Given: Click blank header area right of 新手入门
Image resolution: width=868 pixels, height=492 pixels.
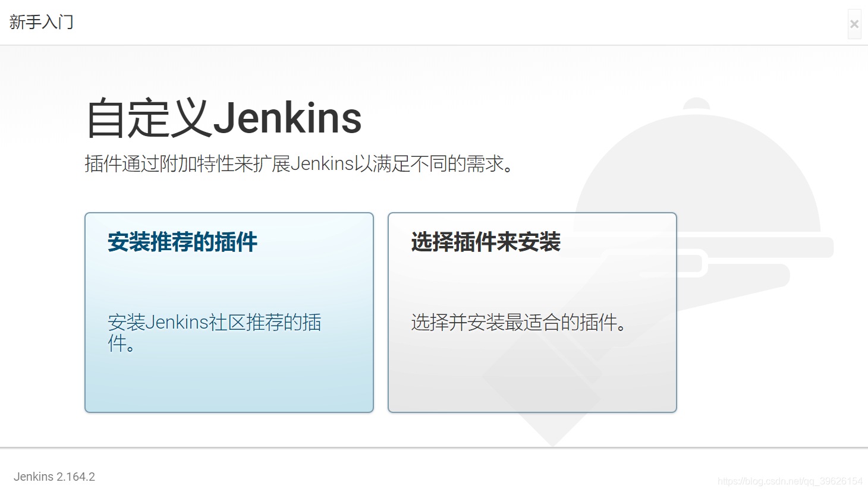Looking at the screenshot, I should point(458,23).
